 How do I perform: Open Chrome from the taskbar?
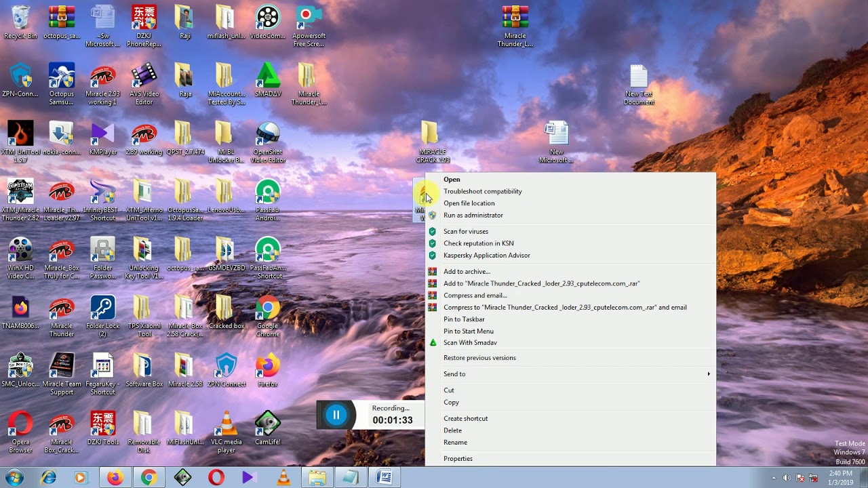(149, 477)
